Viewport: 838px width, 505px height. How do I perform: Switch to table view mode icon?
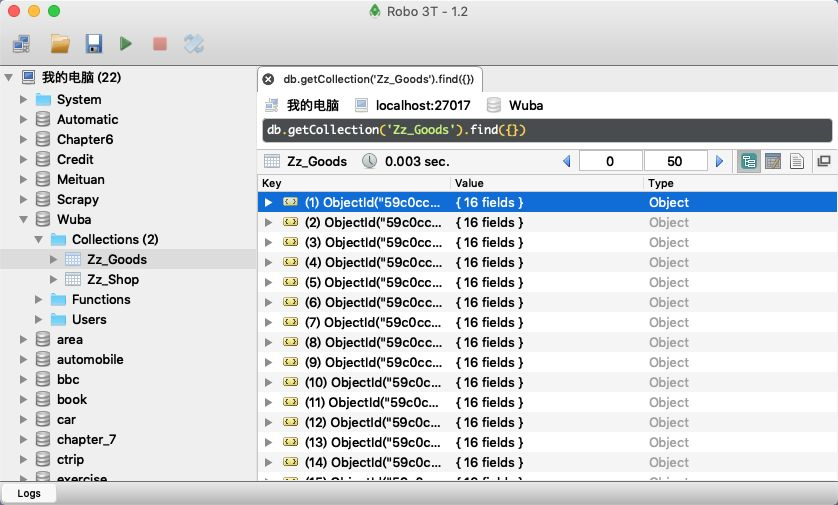click(x=773, y=161)
